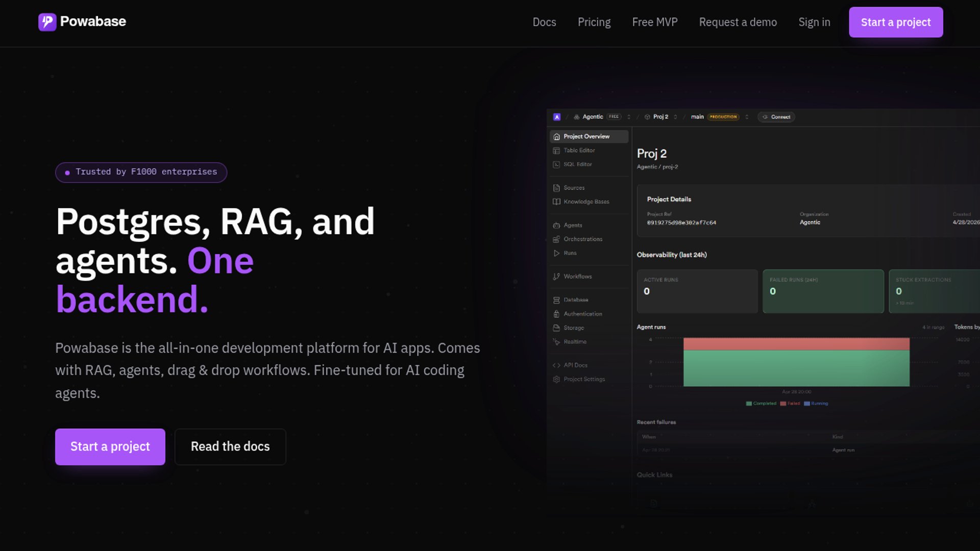Click the 'Observability (last 24h)' heading

coord(672,255)
